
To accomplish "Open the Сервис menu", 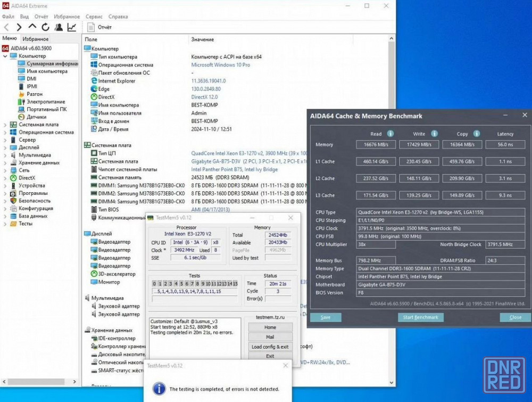I will [94, 17].
